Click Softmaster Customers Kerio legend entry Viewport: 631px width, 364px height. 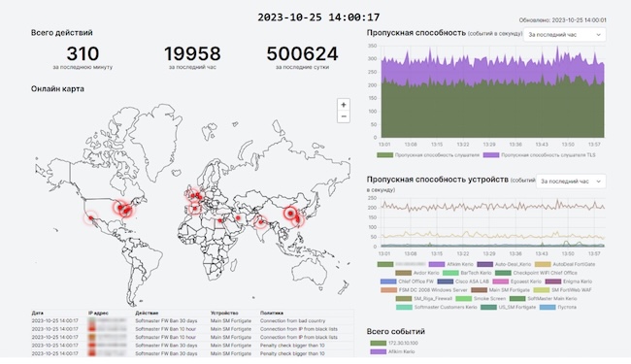coord(436,307)
